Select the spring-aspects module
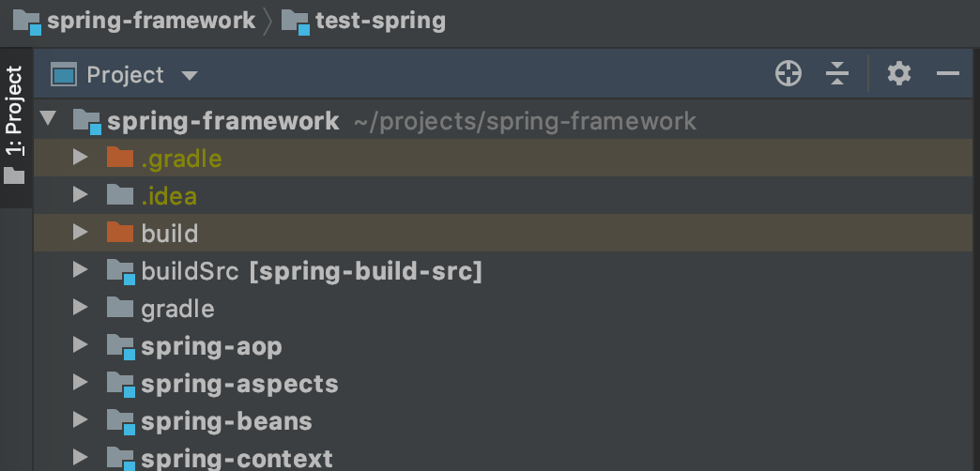Viewport: 980px width, 471px height. point(239,384)
